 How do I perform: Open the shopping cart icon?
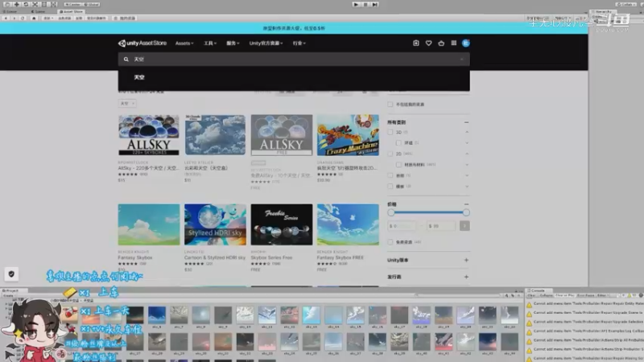[x=441, y=43]
